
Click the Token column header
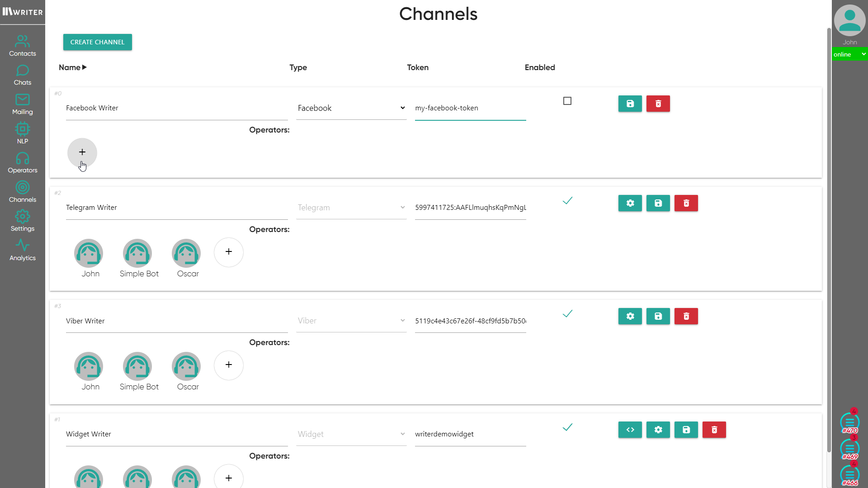418,67
